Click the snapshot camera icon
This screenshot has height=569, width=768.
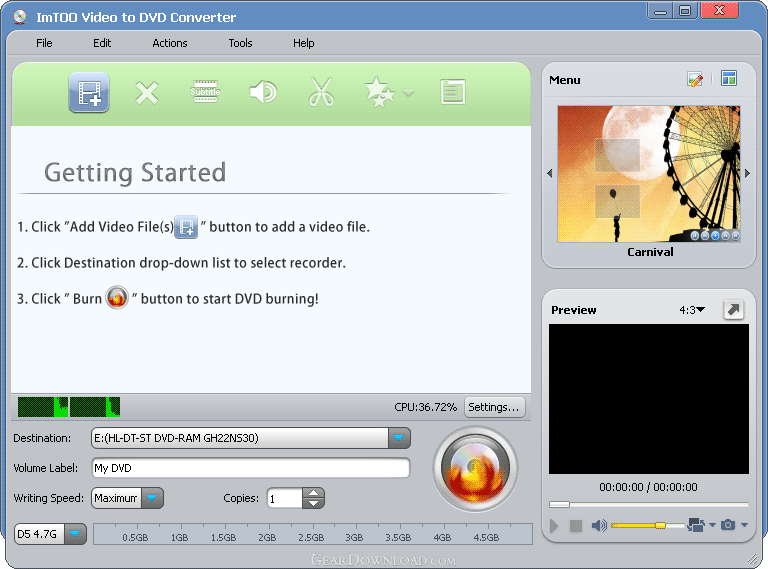pyautogui.click(x=728, y=525)
